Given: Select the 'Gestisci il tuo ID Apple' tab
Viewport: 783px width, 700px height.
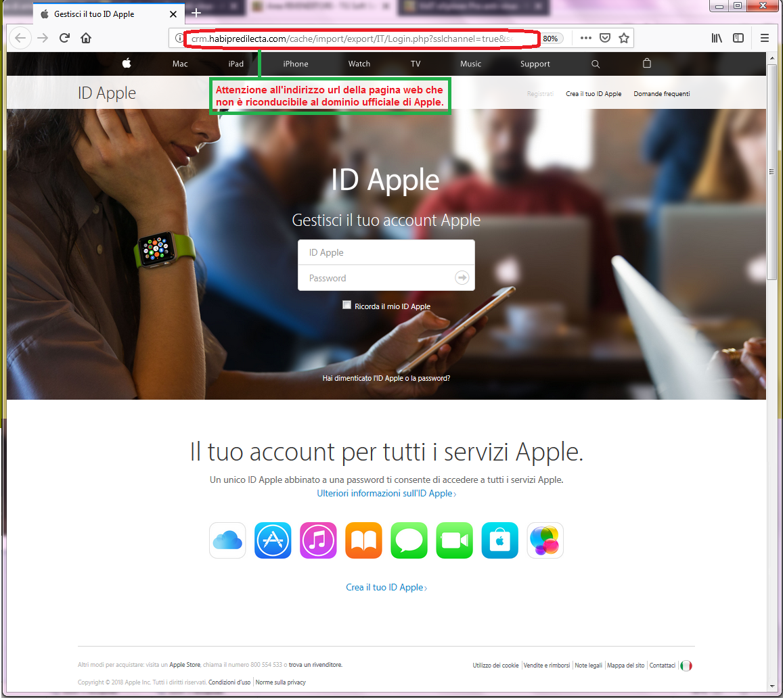Looking at the screenshot, I should click(x=109, y=14).
